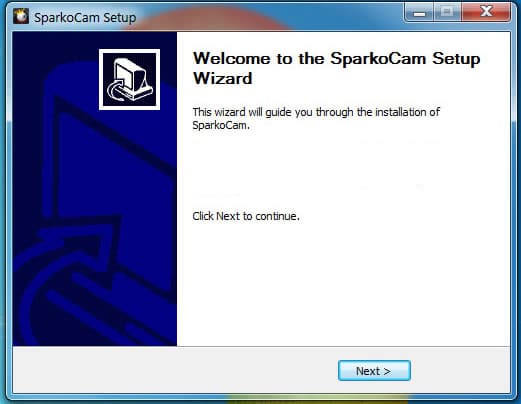Click blank white area below Click Next text
Screen dimensions: 521x404
pyautogui.click(x=343, y=283)
